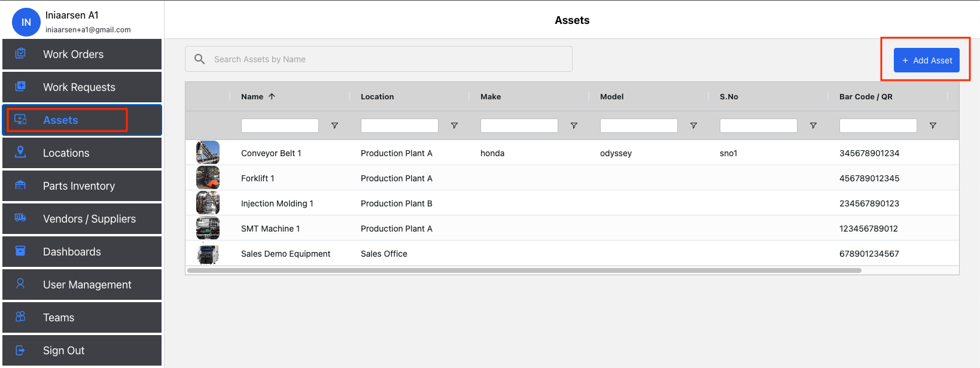980x368 pixels.
Task: Open the Model column filter funnel
Action: [693, 126]
